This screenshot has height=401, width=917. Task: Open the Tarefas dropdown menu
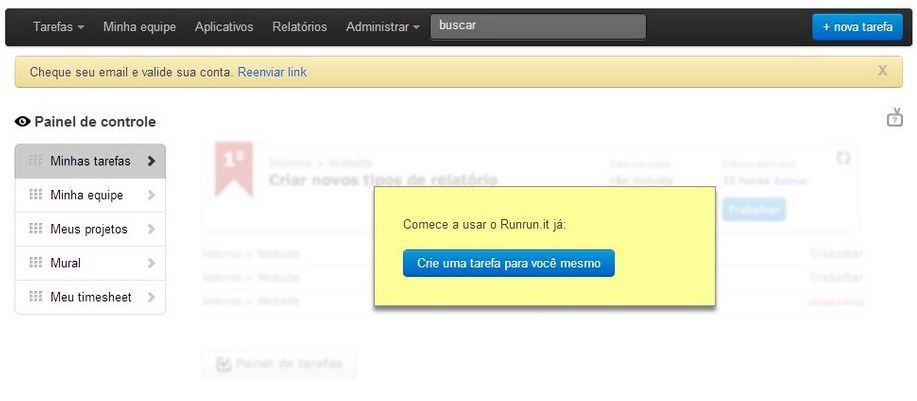click(x=58, y=27)
